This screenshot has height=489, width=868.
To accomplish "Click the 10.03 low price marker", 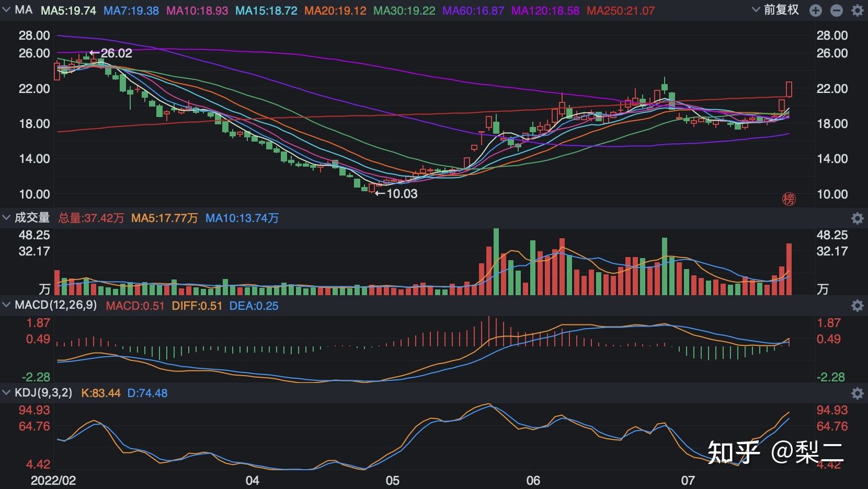I will (396, 194).
